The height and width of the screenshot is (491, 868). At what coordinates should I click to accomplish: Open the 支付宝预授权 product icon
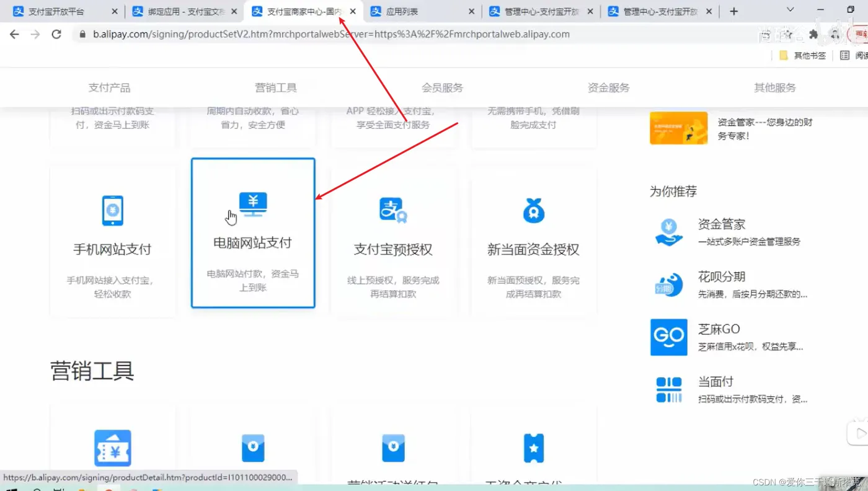click(x=393, y=211)
